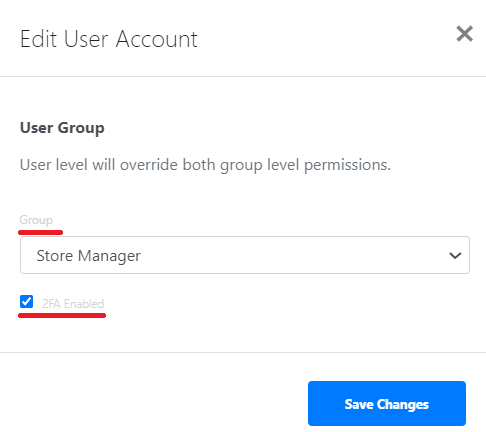Open the Group dropdown showing Store Manager
The width and height of the screenshot is (486, 432).
pyautogui.click(x=245, y=255)
